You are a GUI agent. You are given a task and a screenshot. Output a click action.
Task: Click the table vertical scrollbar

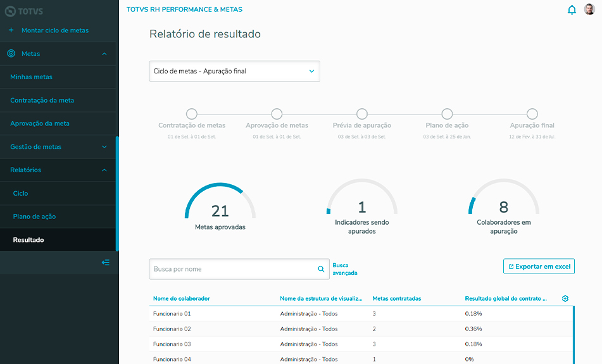click(574, 335)
